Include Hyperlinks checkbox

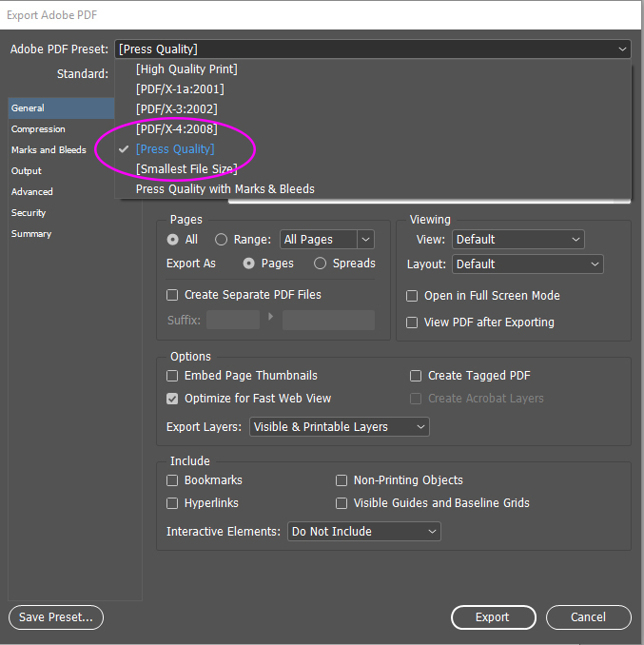point(172,503)
